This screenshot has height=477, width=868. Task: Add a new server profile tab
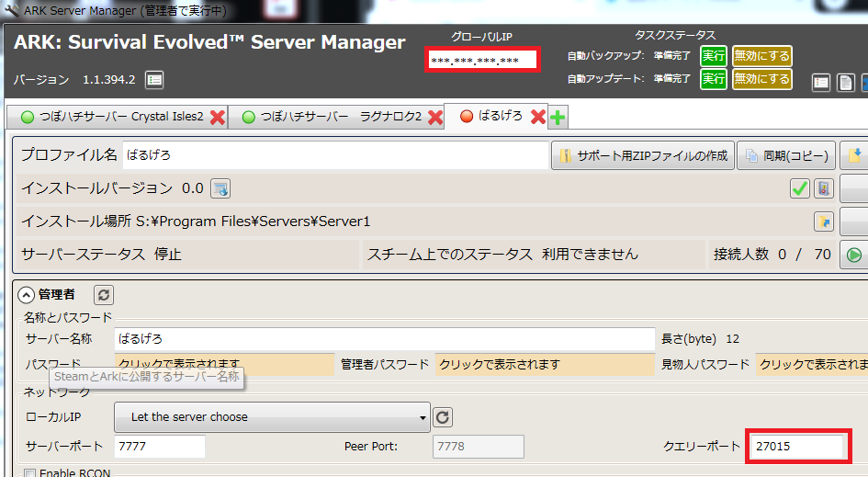tap(558, 117)
